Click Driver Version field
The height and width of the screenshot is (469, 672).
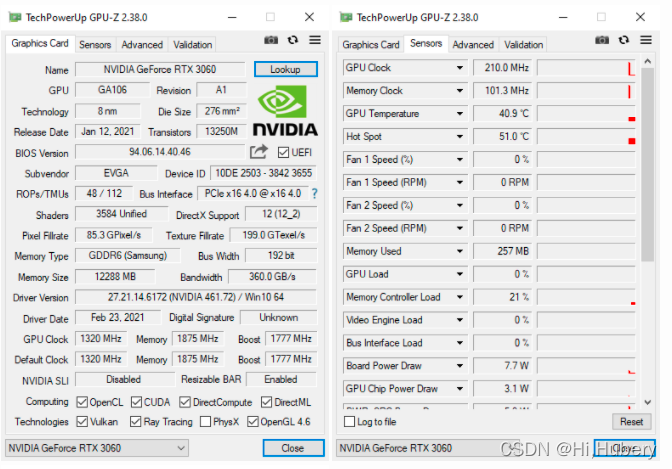[x=196, y=297]
